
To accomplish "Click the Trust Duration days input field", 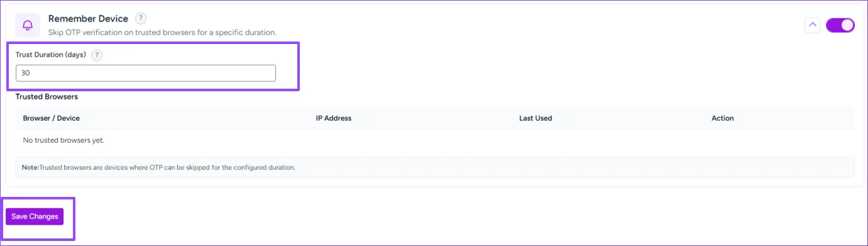I will click(146, 73).
